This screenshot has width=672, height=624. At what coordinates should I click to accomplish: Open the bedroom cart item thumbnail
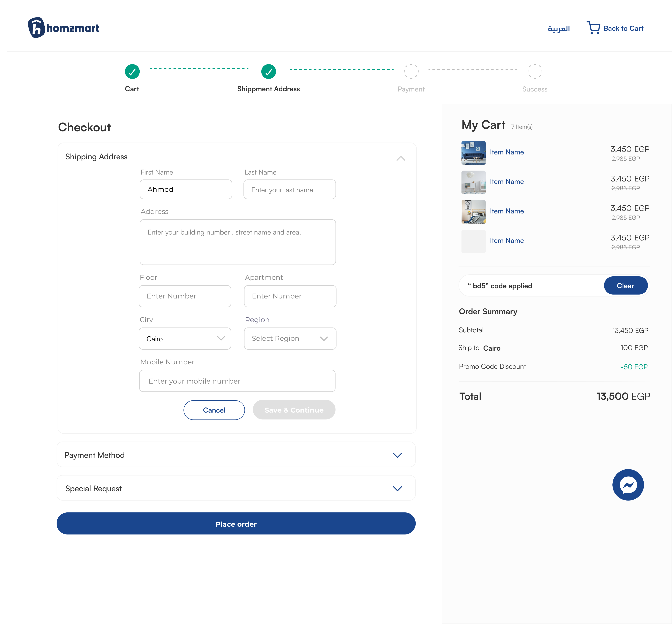(x=473, y=212)
